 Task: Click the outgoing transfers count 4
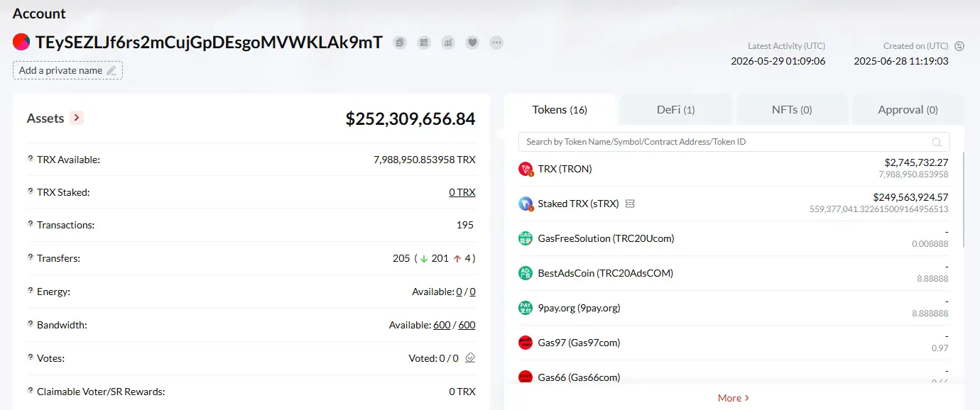pos(468,258)
